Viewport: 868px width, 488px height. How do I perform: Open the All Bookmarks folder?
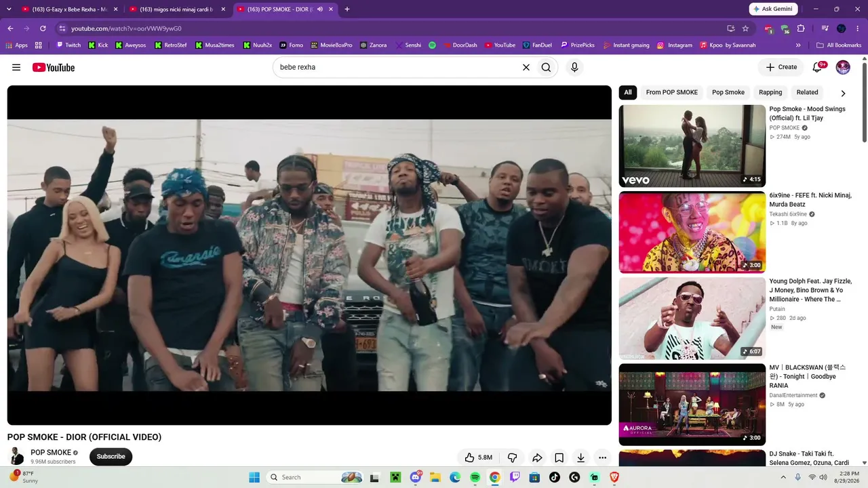839,45
